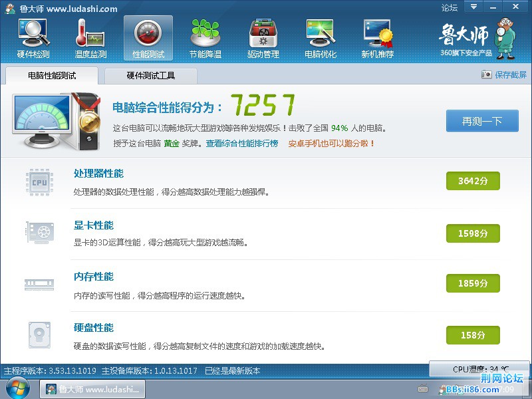The width and height of the screenshot is (532, 399).
Task: Click the 黄金 medal text
Action: click(x=172, y=144)
